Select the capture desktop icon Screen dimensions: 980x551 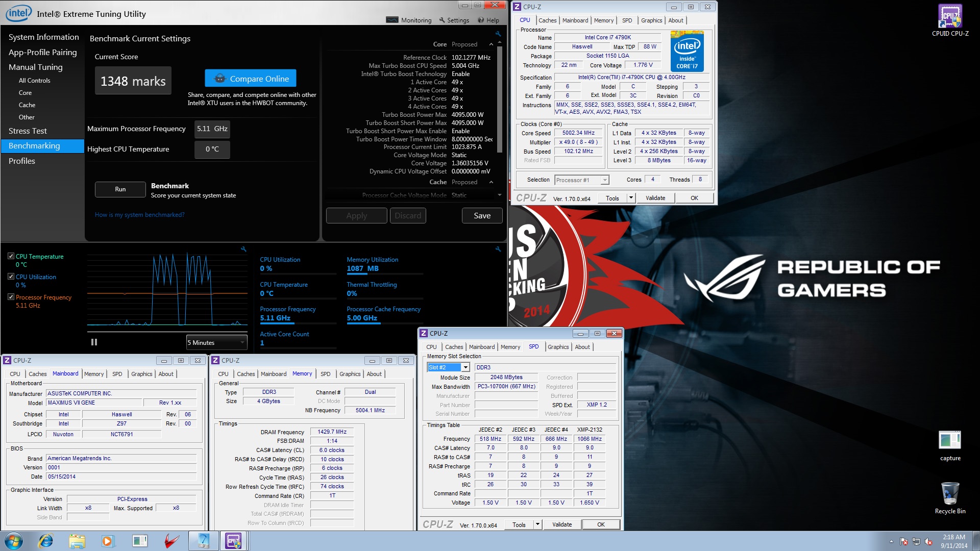(x=950, y=446)
